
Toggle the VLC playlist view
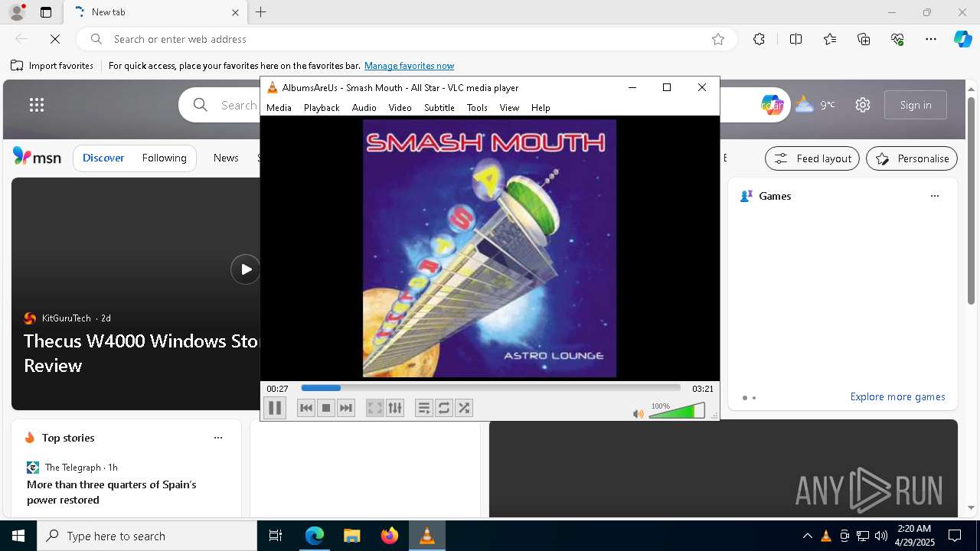423,408
